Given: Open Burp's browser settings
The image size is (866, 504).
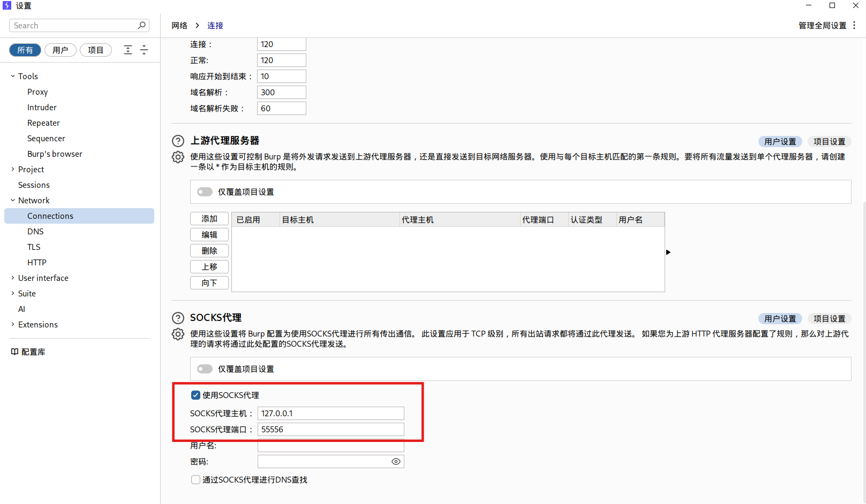Looking at the screenshot, I should (x=55, y=154).
